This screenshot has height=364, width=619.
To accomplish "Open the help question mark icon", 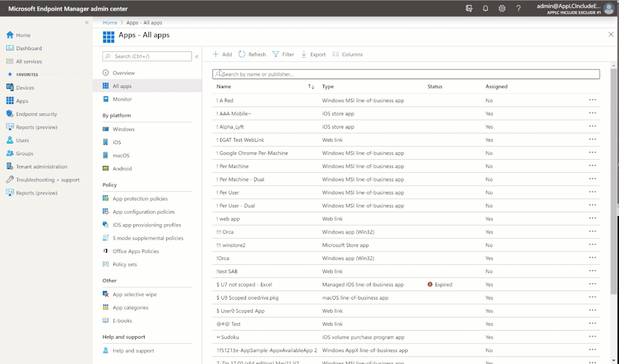I will click(519, 8).
